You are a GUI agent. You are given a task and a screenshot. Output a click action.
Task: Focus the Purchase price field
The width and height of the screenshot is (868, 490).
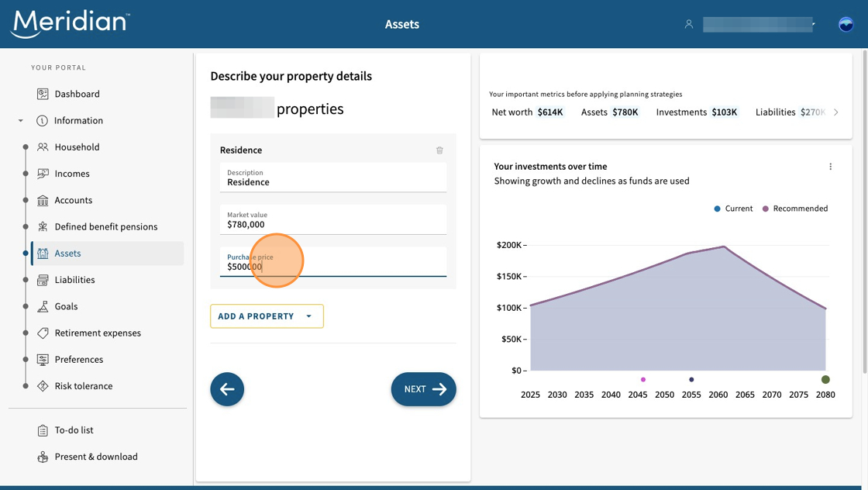(332, 262)
